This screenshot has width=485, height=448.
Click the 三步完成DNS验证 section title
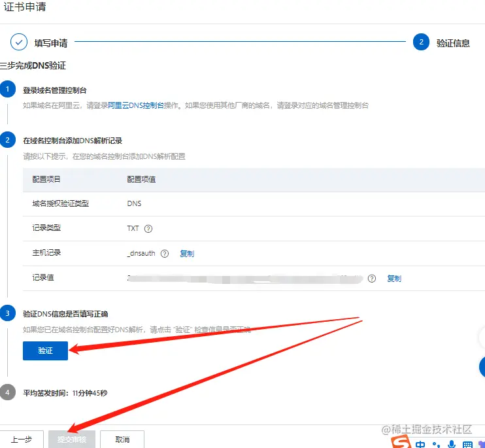coord(33,65)
